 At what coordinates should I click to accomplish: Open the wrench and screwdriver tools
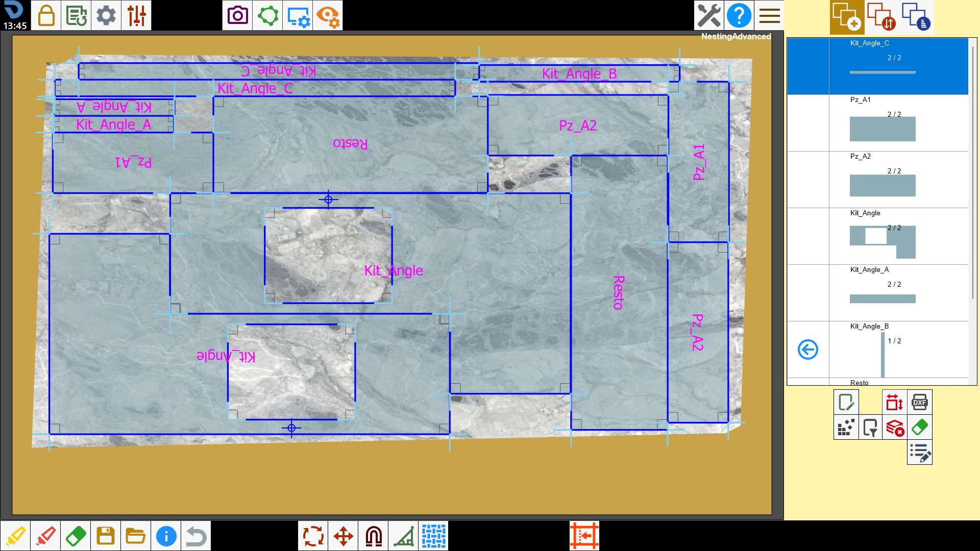(x=709, y=15)
